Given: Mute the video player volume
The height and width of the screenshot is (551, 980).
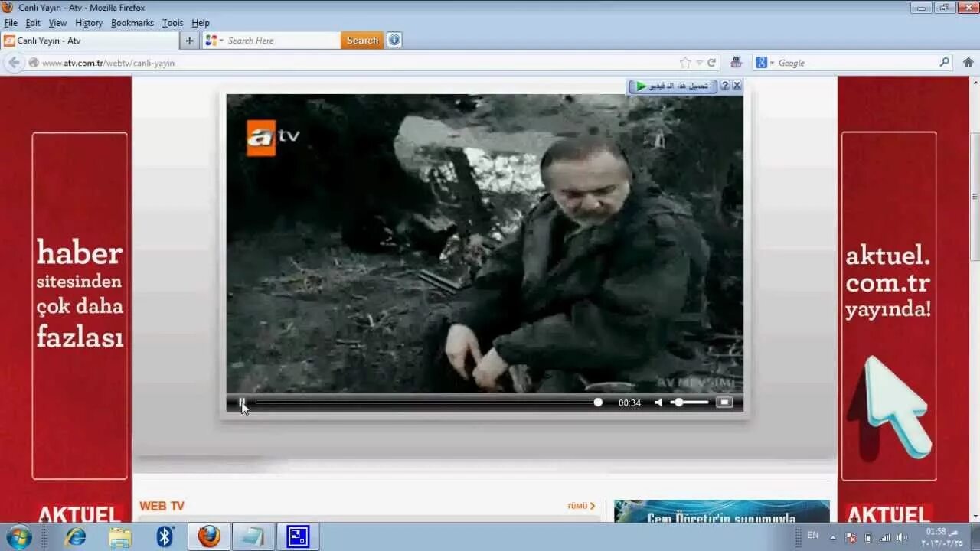Looking at the screenshot, I should 658,403.
